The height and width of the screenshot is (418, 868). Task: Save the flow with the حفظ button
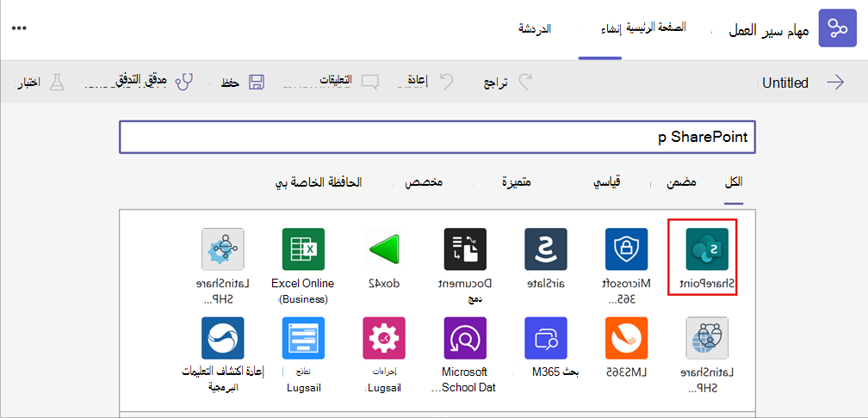click(x=243, y=83)
